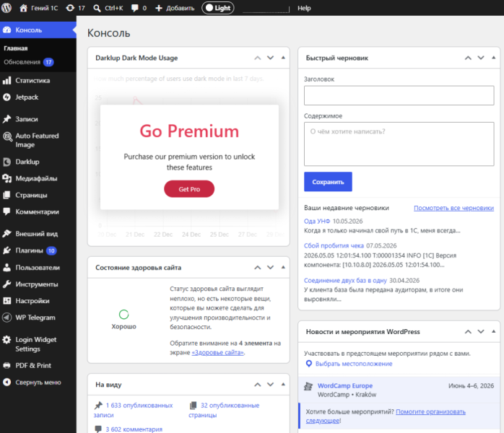
Task: Open the PDF & Print printer icon
Action: click(6, 366)
